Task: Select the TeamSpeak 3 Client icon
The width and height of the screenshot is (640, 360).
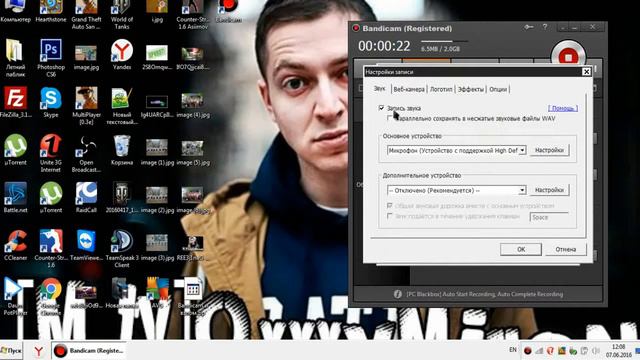Action: point(122,249)
